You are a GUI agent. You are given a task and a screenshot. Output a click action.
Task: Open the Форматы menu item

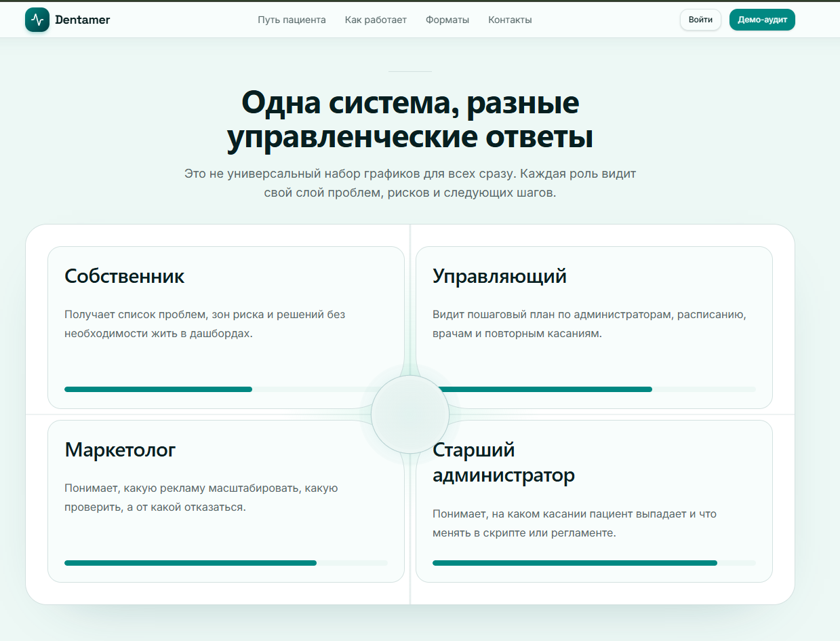(447, 20)
